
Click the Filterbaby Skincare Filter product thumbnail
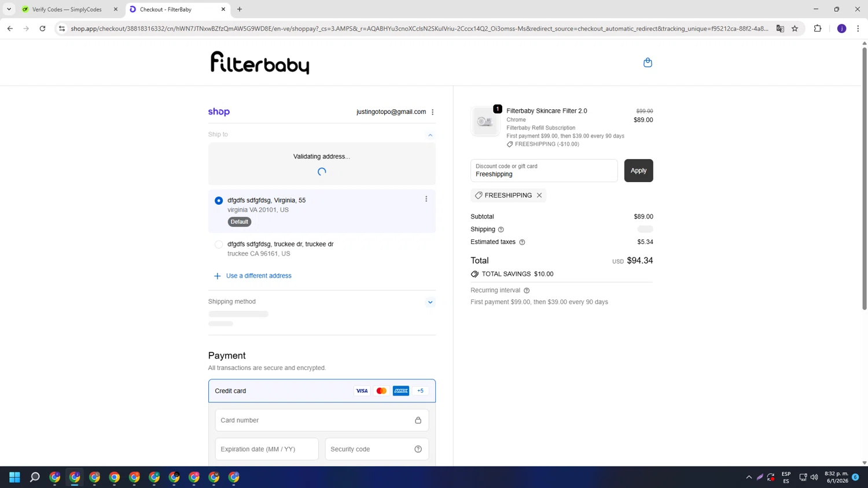click(486, 121)
